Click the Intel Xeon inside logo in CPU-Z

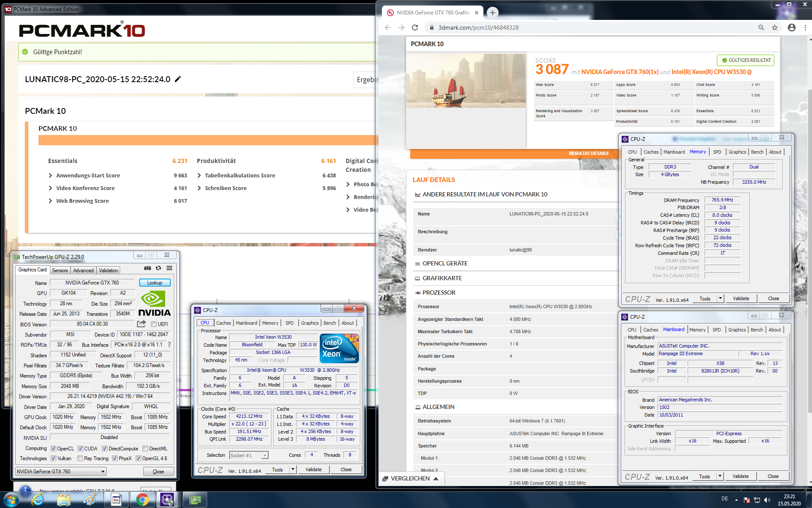pos(340,348)
